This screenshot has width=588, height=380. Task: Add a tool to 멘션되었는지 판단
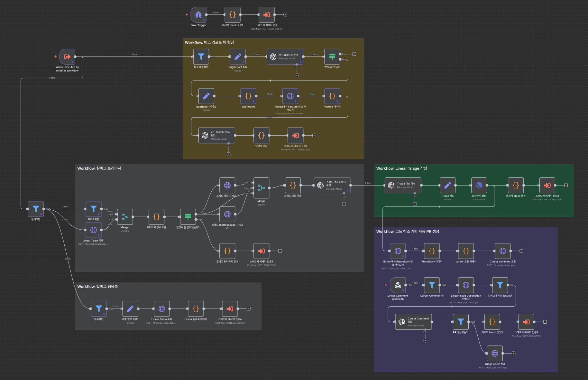(297, 75)
